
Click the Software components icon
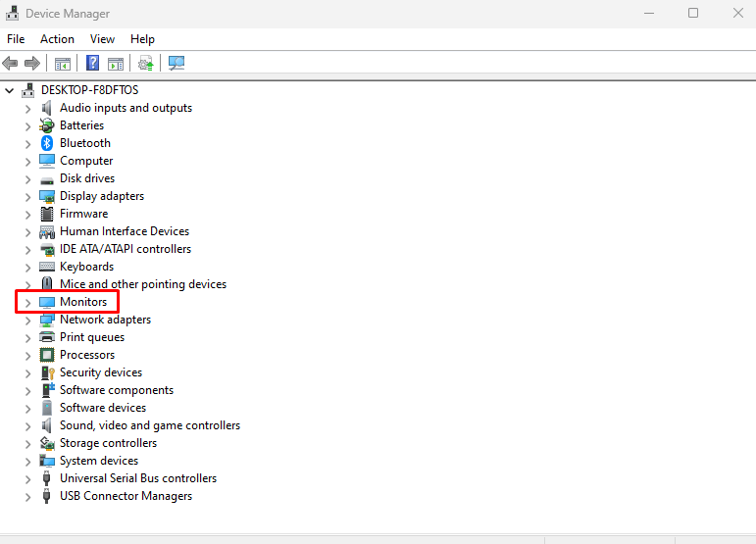coord(48,390)
